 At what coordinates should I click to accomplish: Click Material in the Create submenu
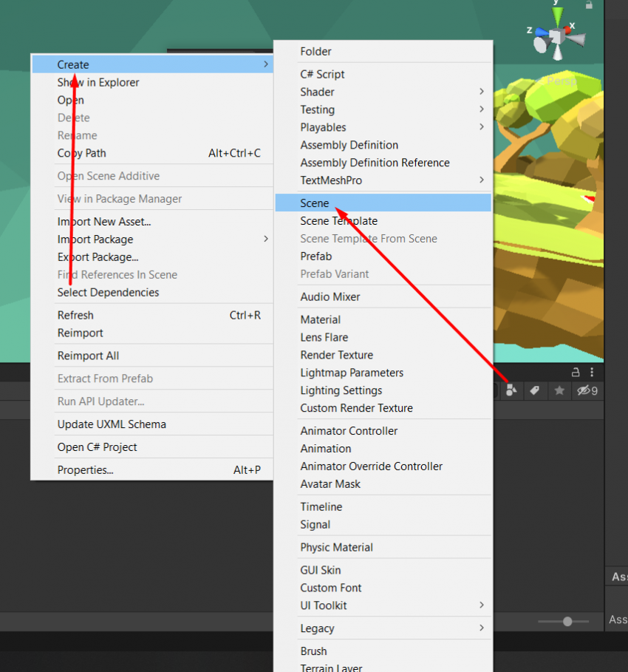pos(320,319)
